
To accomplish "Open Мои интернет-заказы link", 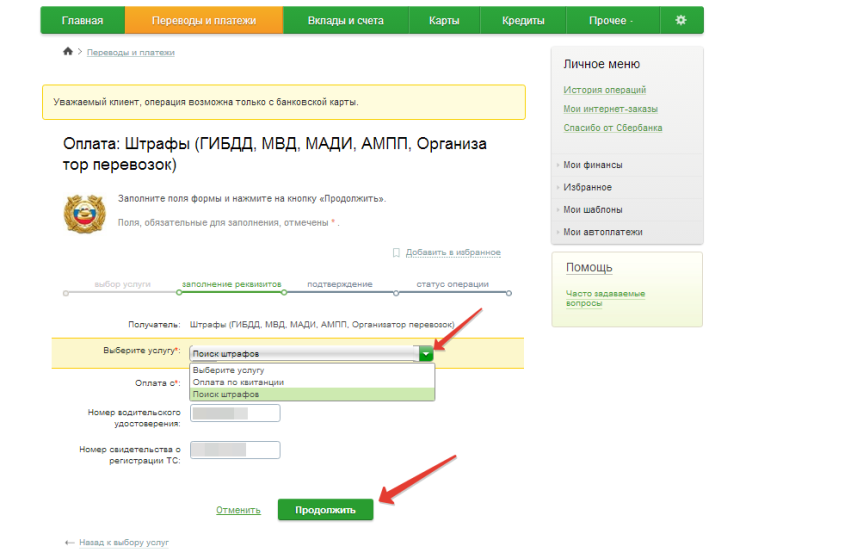I will (x=610, y=108).
